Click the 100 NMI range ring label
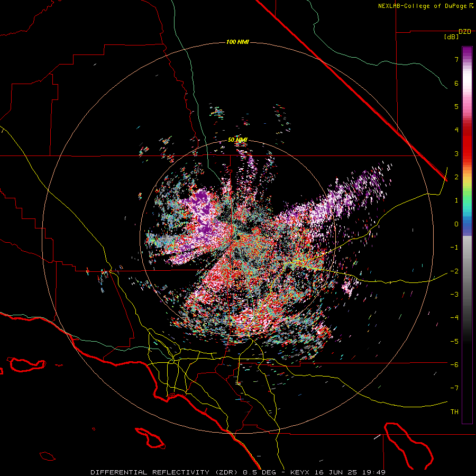This screenshot has height=476, width=476. coord(237,42)
